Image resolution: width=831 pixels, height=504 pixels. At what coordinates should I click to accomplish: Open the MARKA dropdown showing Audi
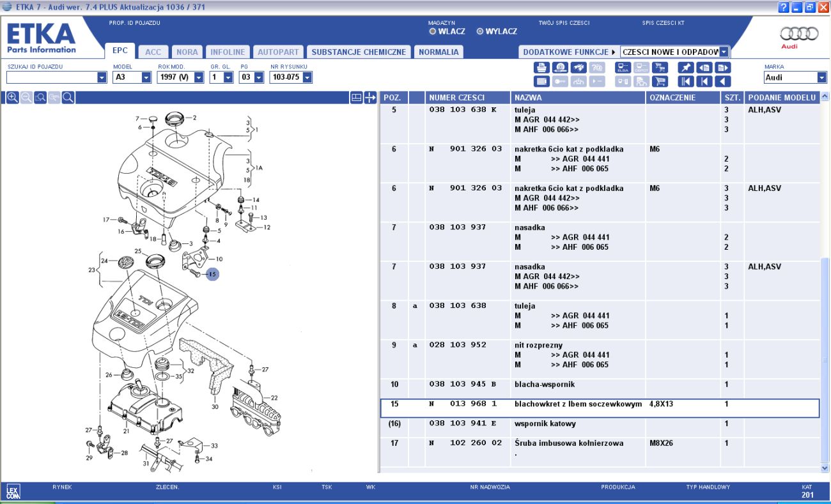tap(822, 77)
